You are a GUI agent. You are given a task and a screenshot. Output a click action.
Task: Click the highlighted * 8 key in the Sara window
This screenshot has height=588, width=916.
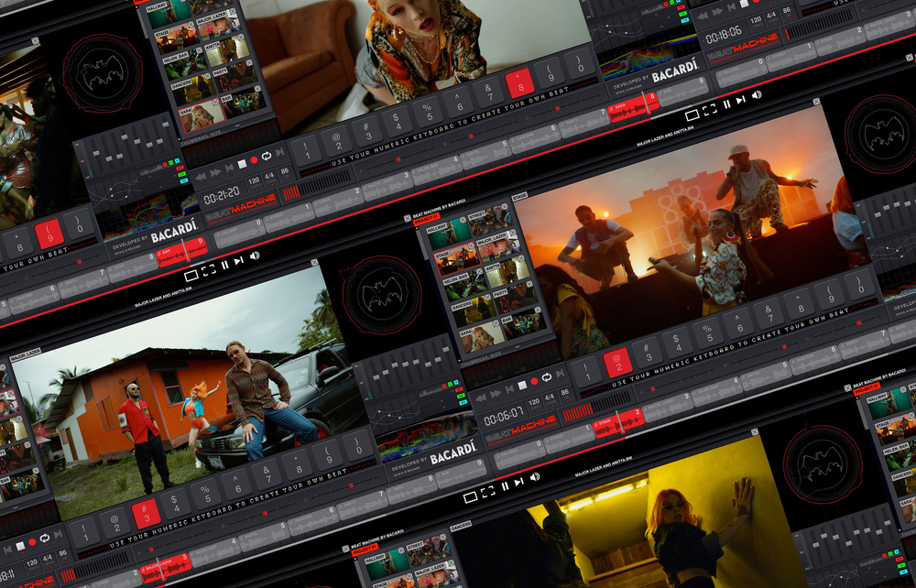tap(518, 82)
